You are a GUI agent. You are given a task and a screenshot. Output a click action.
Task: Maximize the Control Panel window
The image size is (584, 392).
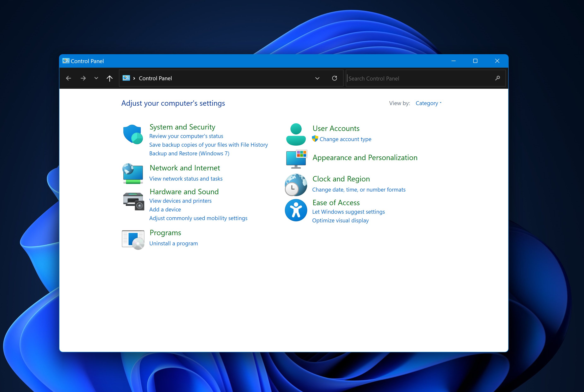475,61
